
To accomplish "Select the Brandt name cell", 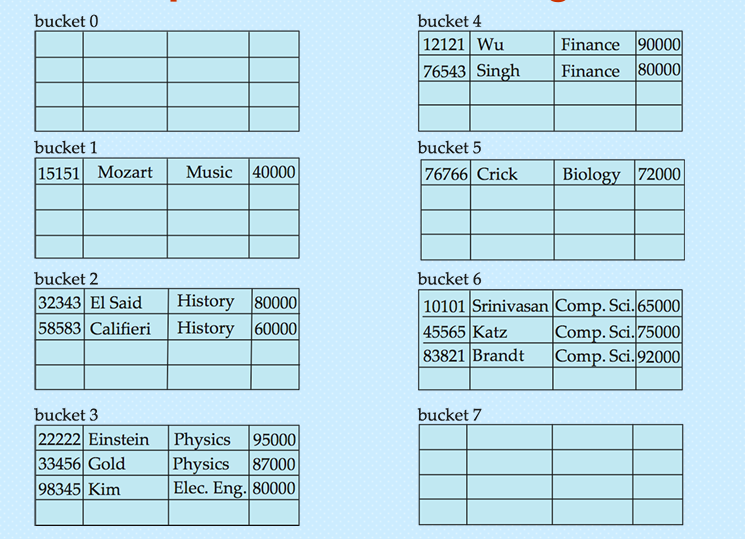I will pyautogui.click(x=498, y=356).
